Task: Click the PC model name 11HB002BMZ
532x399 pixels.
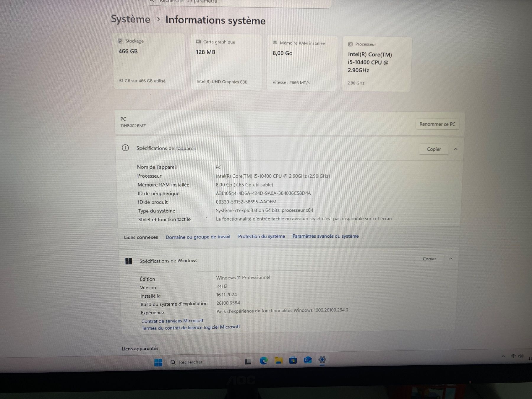Action: (x=133, y=126)
